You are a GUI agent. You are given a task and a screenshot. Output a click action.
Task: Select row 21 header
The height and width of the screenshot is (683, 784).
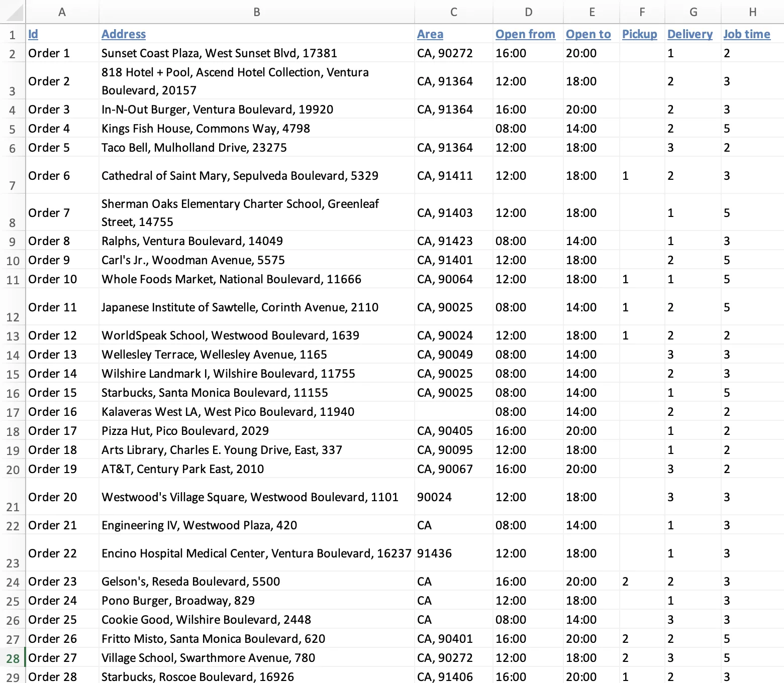[13, 497]
